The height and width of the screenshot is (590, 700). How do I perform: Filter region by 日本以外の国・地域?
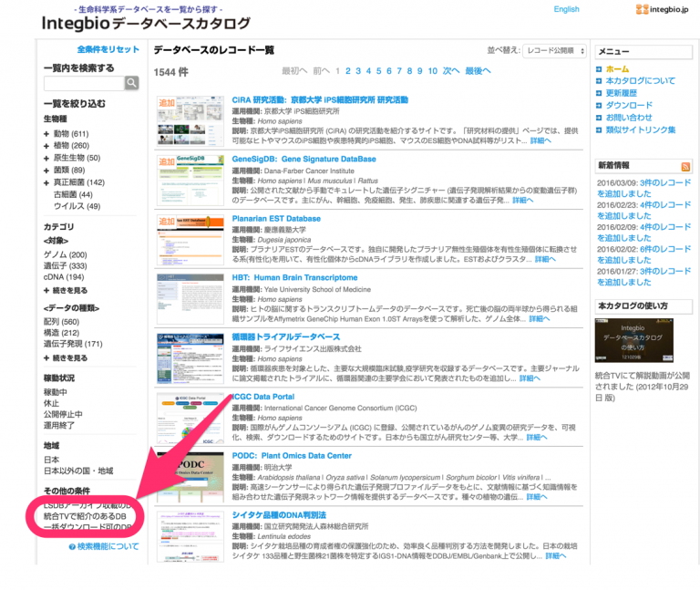pos(78,471)
